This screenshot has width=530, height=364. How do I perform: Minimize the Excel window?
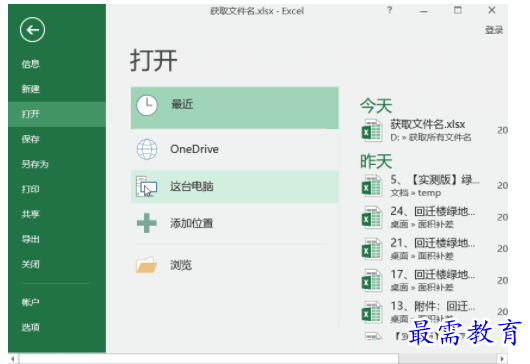tap(424, 11)
